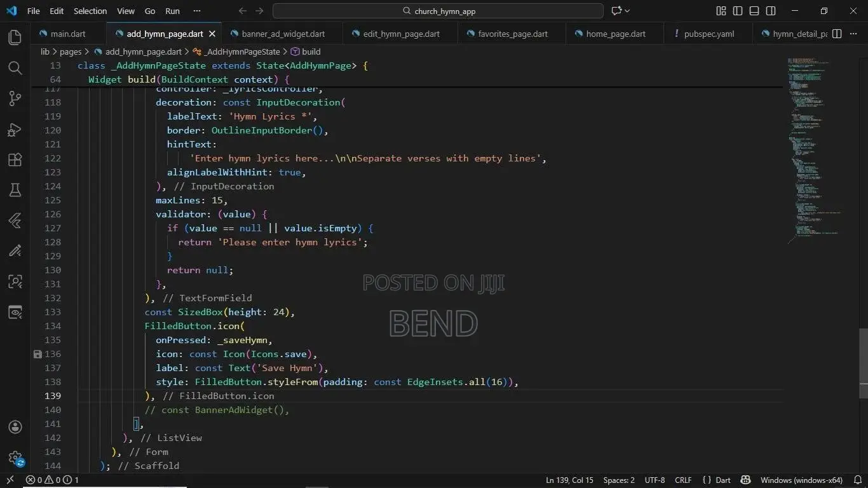Screen dimensions: 868x488
Task: Open the Source Control view
Action: (x=15, y=98)
